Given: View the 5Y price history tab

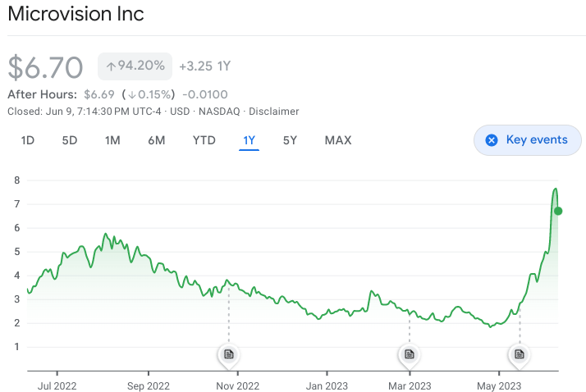Looking at the screenshot, I should (290, 140).
